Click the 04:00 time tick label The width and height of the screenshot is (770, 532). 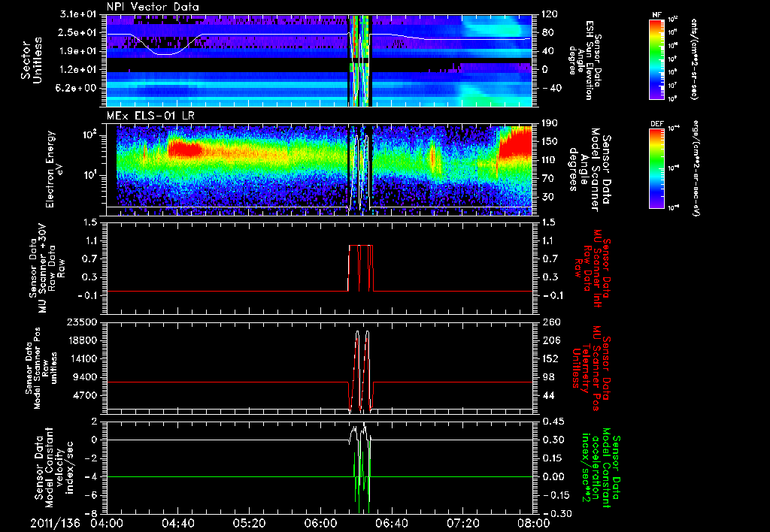[107, 523]
